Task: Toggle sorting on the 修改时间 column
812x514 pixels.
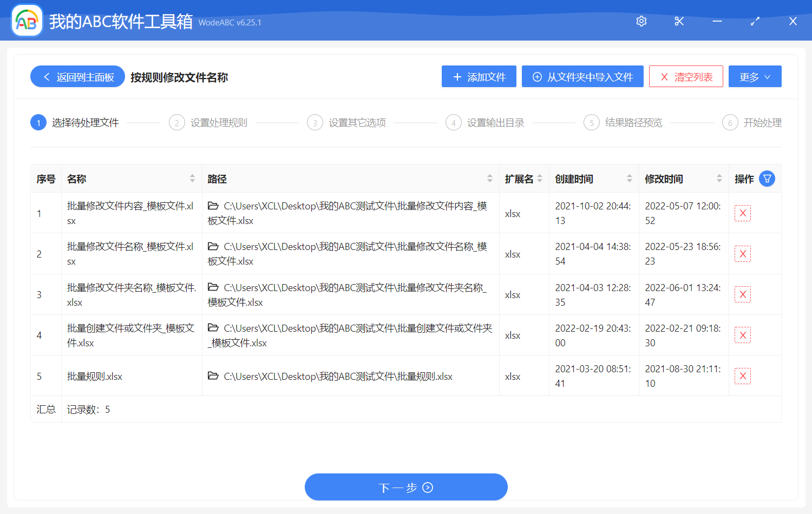Action: pyautogui.click(x=719, y=178)
